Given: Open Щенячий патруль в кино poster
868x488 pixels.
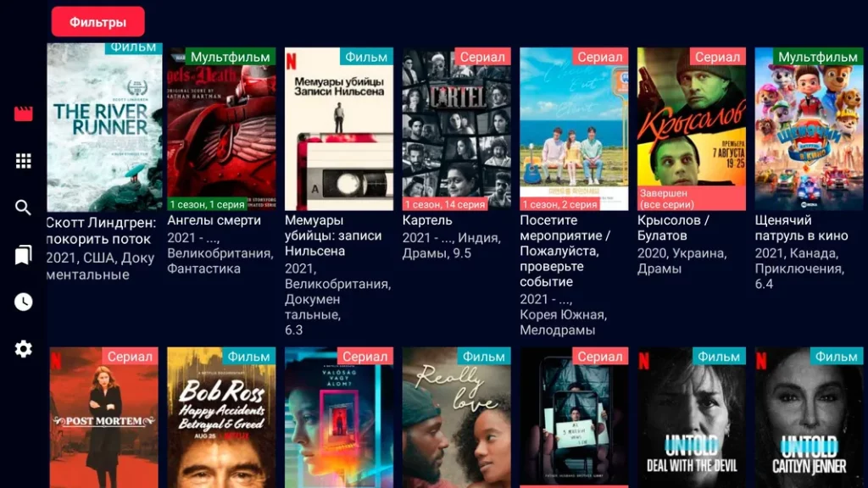Looking at the screenshot, I should tap(810, 129).
